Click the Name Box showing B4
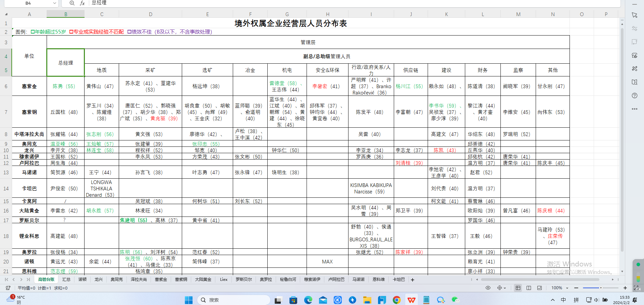The height and width of the screenshot is (305, 644). (x=28, y=3)
